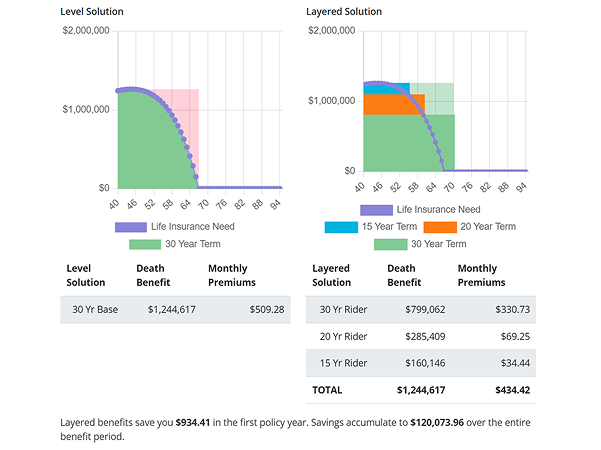Toggle purple Life Insurance Need swatch in Layered Solution legend
Image resolution: width=601 pixels, height=450 pixels.
pos(376,210)
